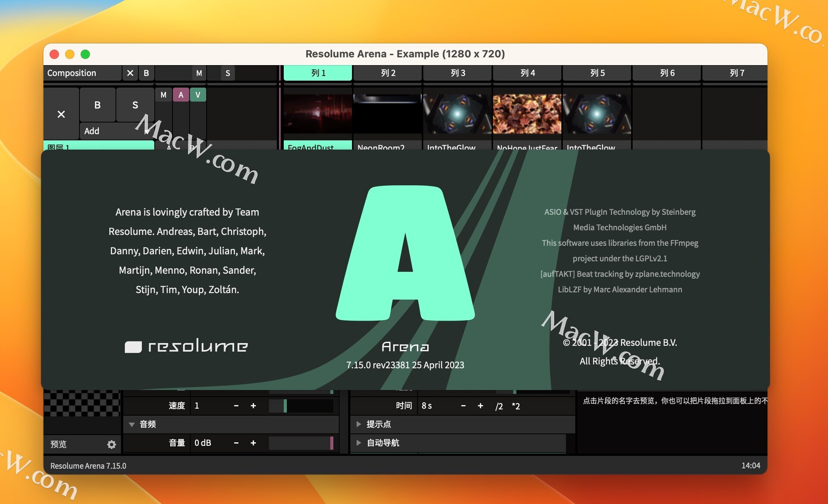Increase 时间 duration with plus button

[x=480, y=406]
